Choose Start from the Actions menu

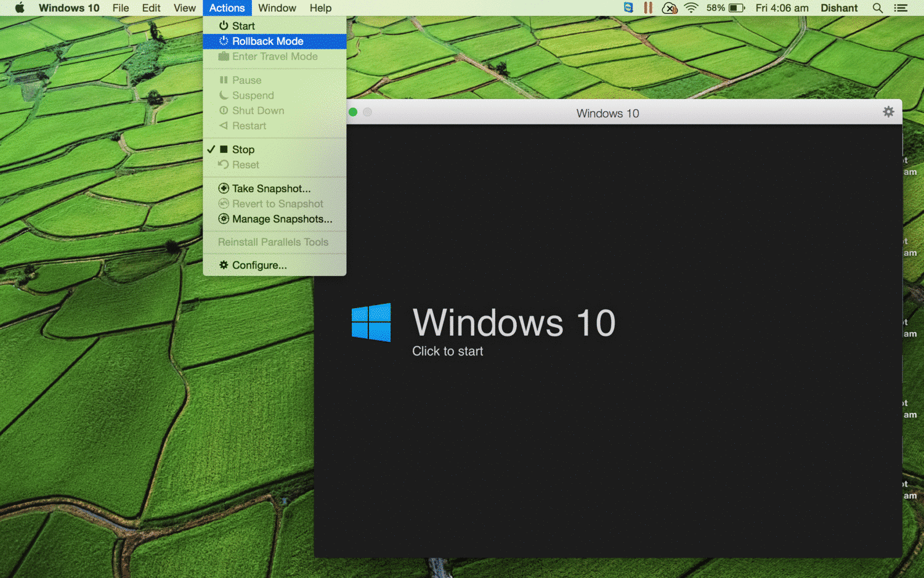coord(275,26)
